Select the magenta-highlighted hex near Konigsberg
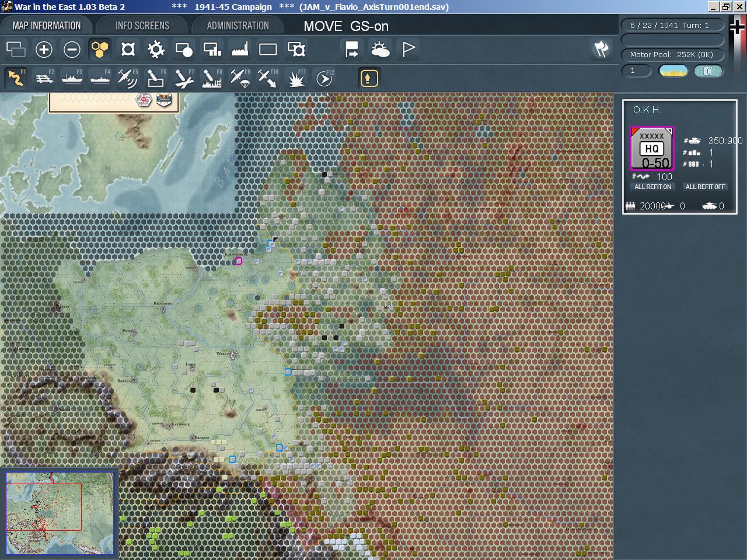Viewport: 747px width, 560px height. [x=238, y=261]
